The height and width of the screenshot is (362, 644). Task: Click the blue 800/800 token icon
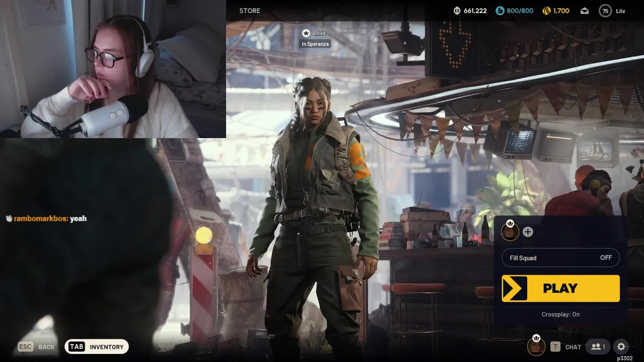500,11
